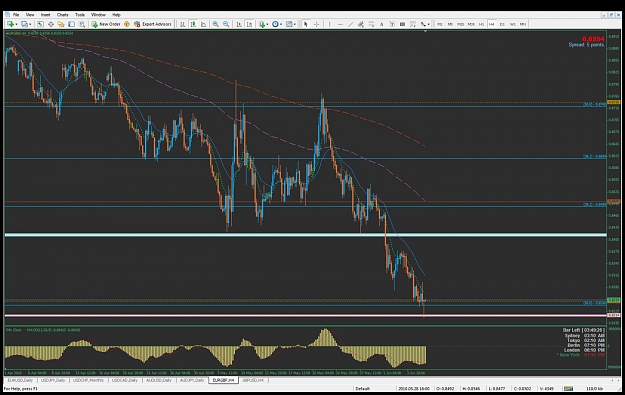The height and width of the screenshot is (395, 625).
Task: Toggle chart Auto Scroll
Action: pyautogui.click(x=239, y=24)
